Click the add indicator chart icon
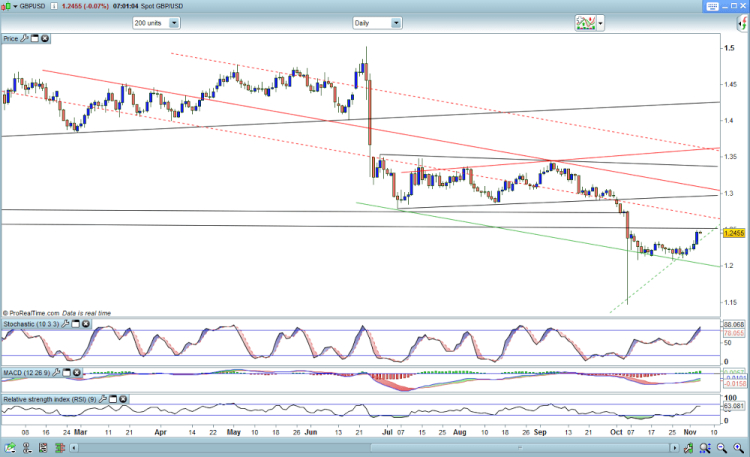This screenshot has height=457, width=750. pos(585,23)
